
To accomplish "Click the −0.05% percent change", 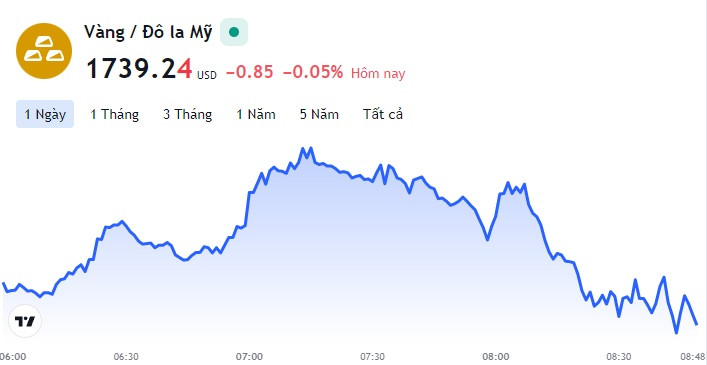I will point(313,72).
